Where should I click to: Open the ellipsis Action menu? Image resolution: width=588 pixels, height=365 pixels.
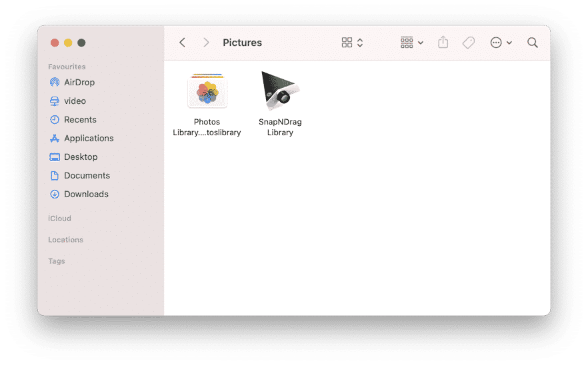(501, 43)
